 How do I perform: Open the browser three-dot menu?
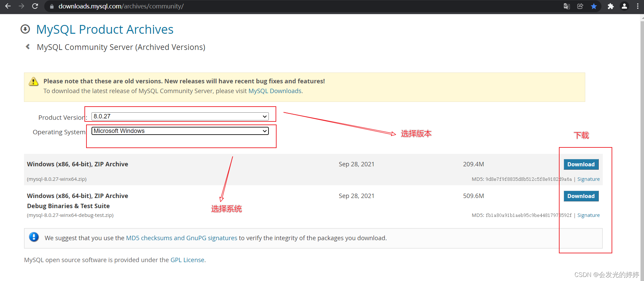638,6
